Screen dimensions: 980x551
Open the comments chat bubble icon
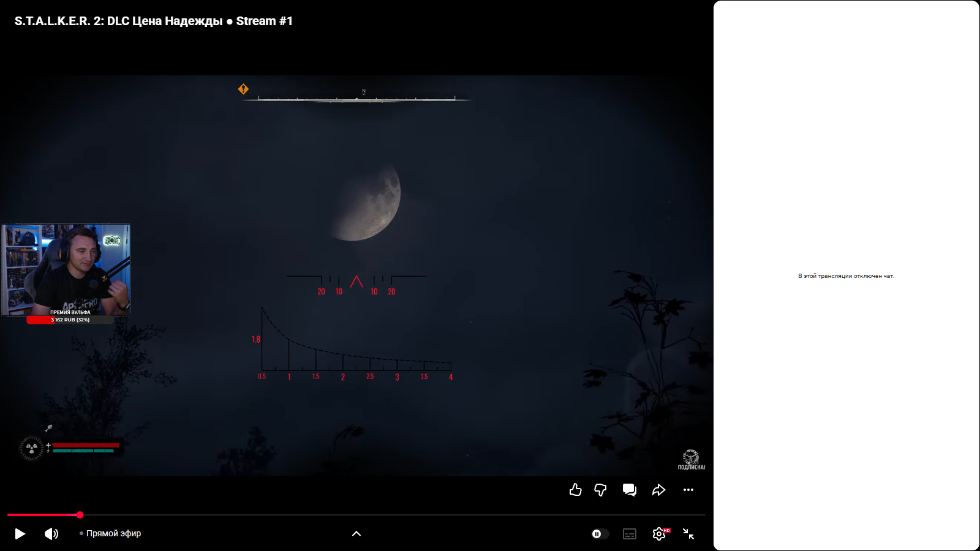[629, 490]
